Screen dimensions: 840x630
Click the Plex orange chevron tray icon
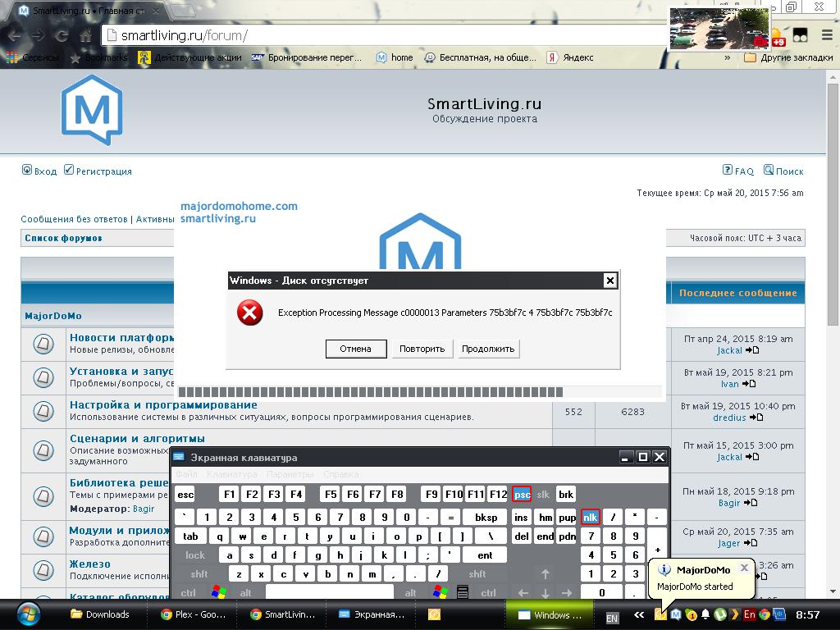click(735, 614)
